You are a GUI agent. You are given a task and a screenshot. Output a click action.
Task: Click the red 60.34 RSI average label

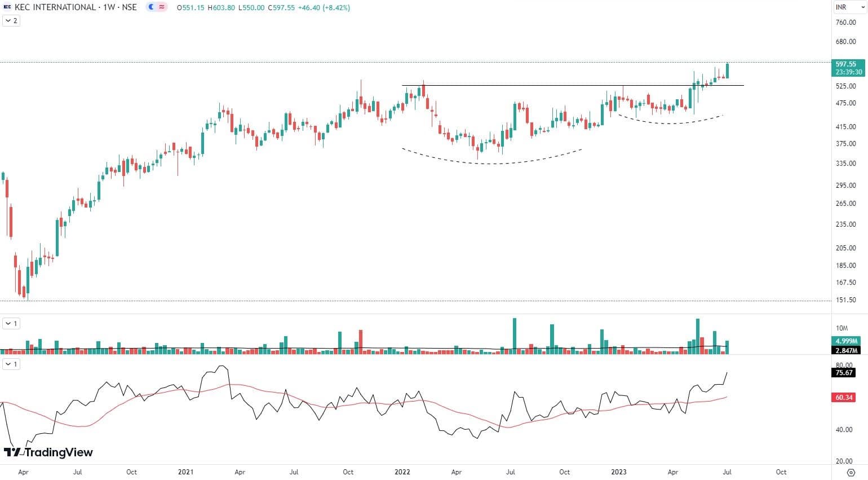click(x=844, y=398)
